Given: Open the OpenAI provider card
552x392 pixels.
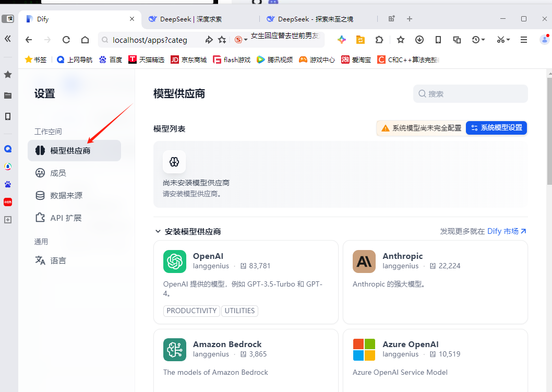Looking at the screenshot, I should pos(246,282).
